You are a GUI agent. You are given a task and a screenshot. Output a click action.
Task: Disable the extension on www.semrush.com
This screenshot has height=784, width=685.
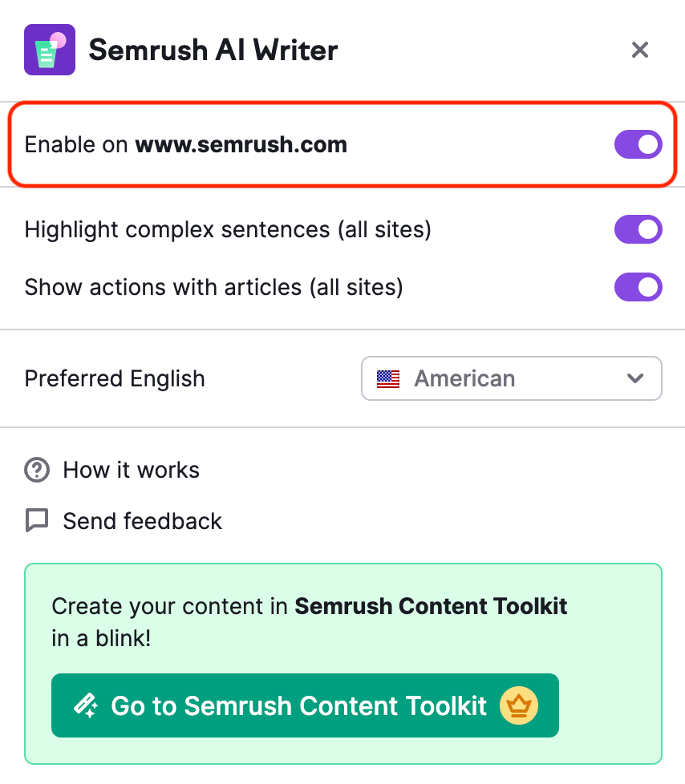click(x=638, y=145)
